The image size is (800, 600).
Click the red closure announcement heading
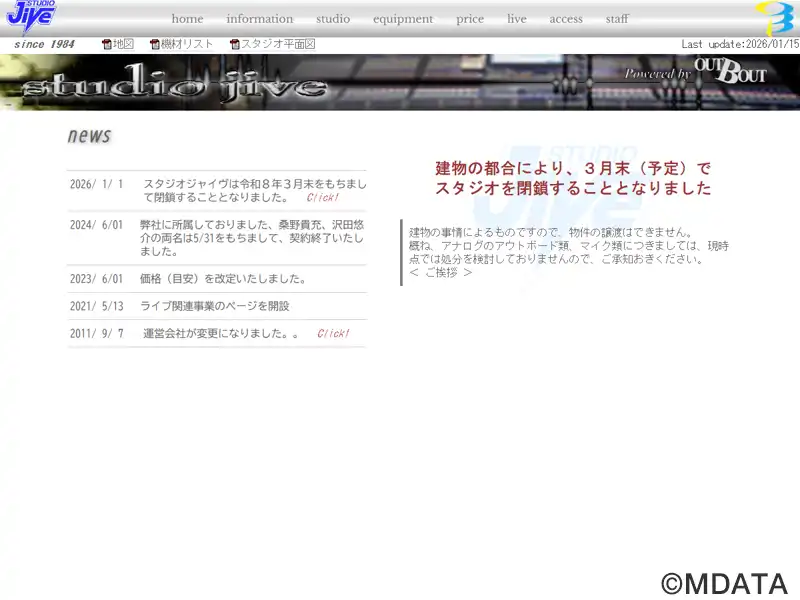pyautogui.click(x=573, y=178)
